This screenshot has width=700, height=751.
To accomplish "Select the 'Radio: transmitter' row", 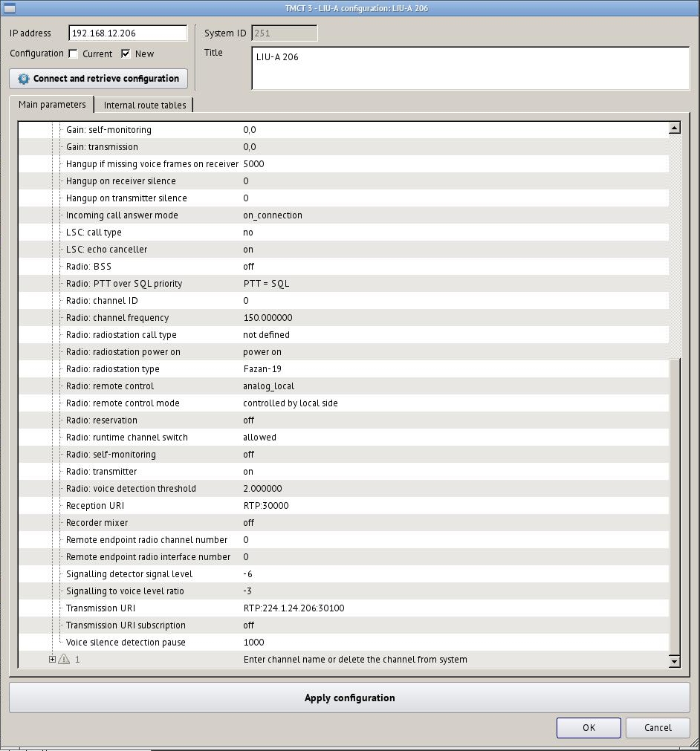I will click(x=343, y=471).
